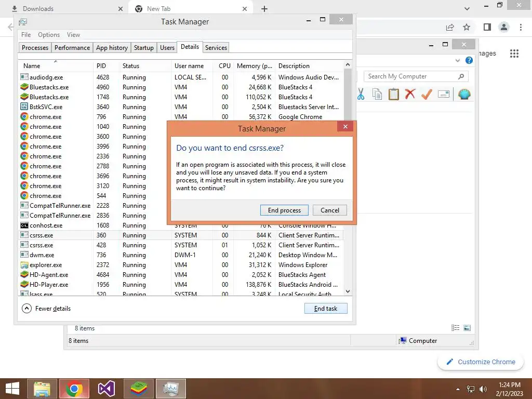Viewport: 532px width, 399px height.
Task: Click the process list scroll up arrow
Action: pyautogui.click(x=348, y=64)
